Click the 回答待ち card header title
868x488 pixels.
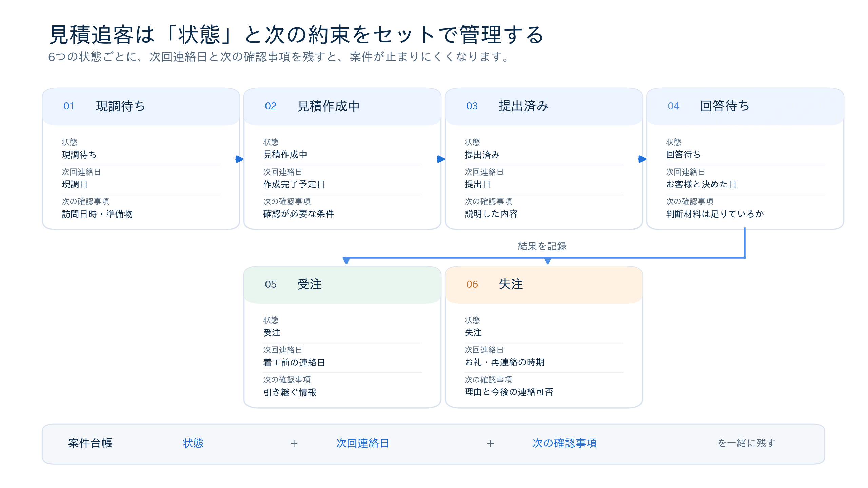[x=725, y=106]
